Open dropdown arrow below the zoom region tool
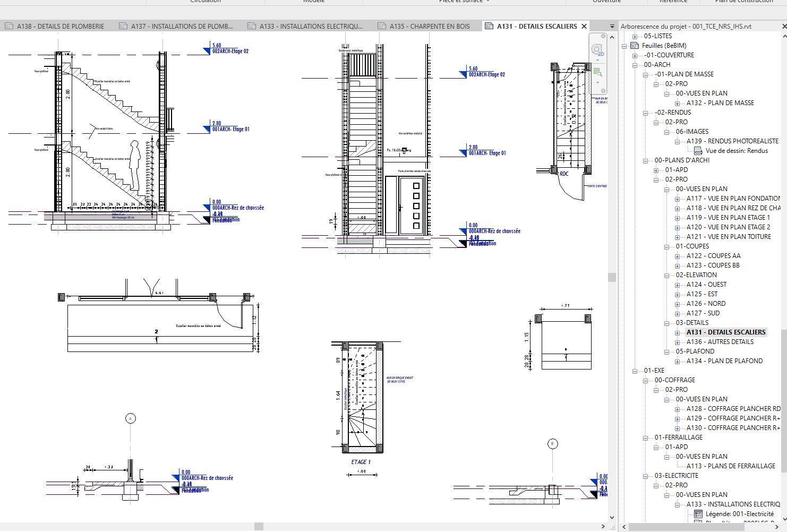This screenshot has height=532, width=787. tap(598, 82)
